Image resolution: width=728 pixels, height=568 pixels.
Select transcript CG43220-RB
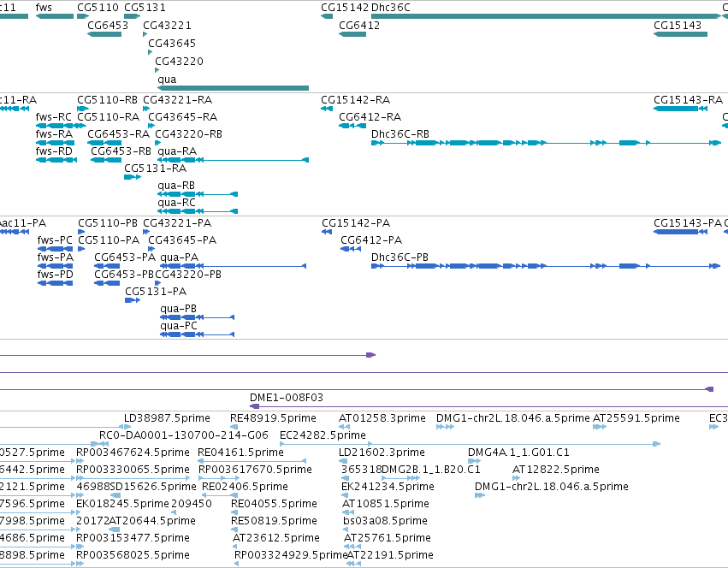(158, 143)
